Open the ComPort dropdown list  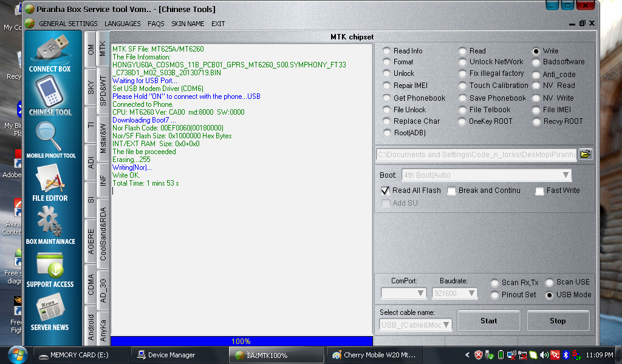[x=420, y=294]
